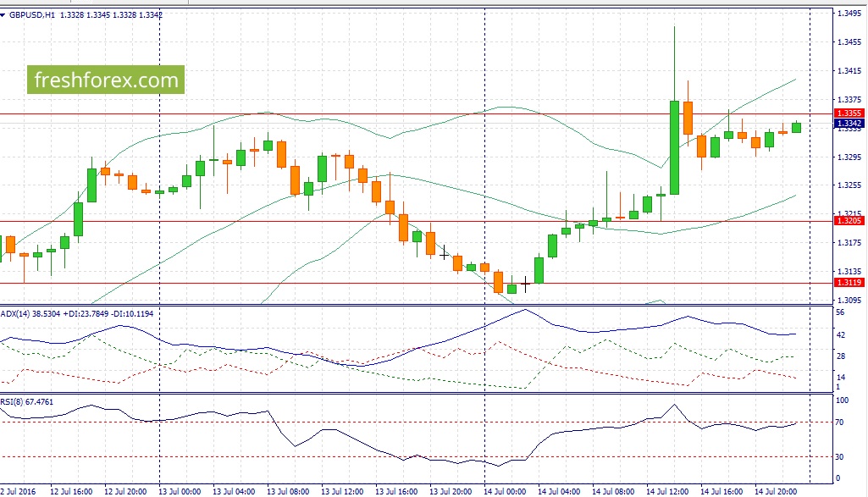Open the GBPUSD,H1 chart title dropdown arrow

[3, 15]
